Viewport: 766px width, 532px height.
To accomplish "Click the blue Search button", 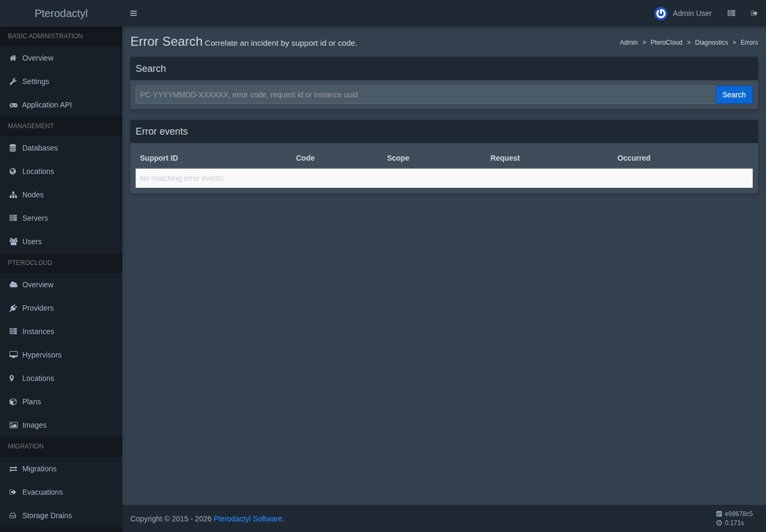I will (x=734, y=95).
